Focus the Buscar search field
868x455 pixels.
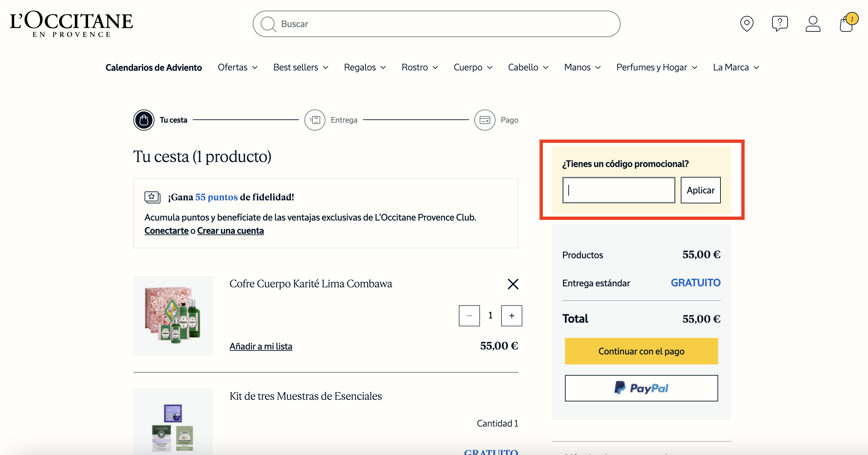coord(436,24)
